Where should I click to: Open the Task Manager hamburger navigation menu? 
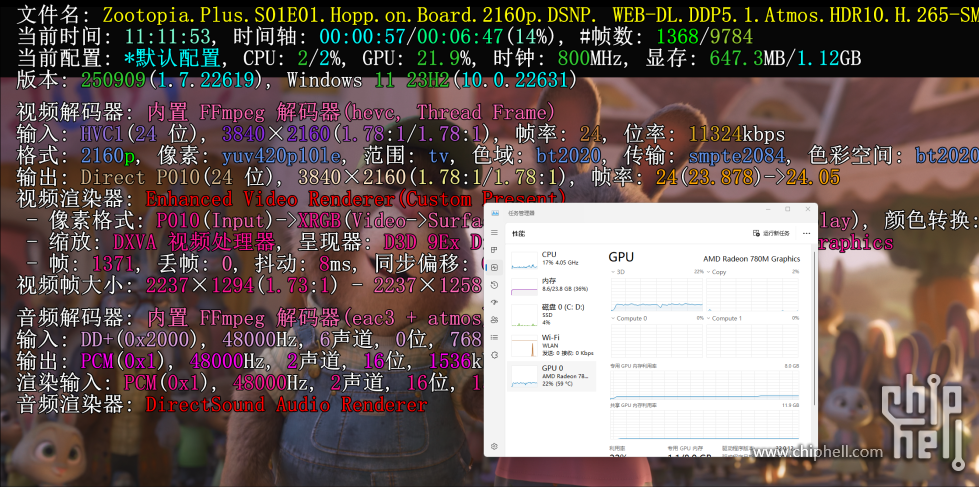494,232
